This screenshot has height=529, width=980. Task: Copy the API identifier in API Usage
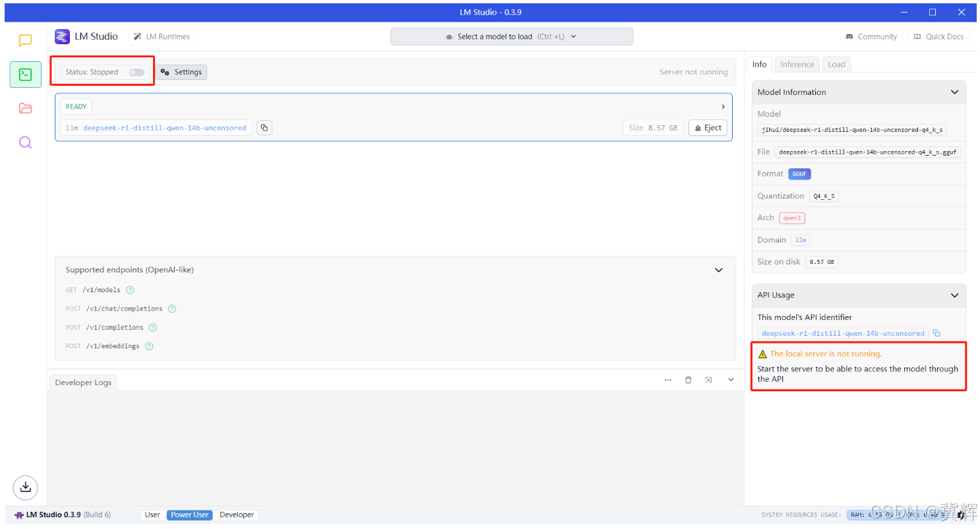pyautogui.click(x=936, y=334)
